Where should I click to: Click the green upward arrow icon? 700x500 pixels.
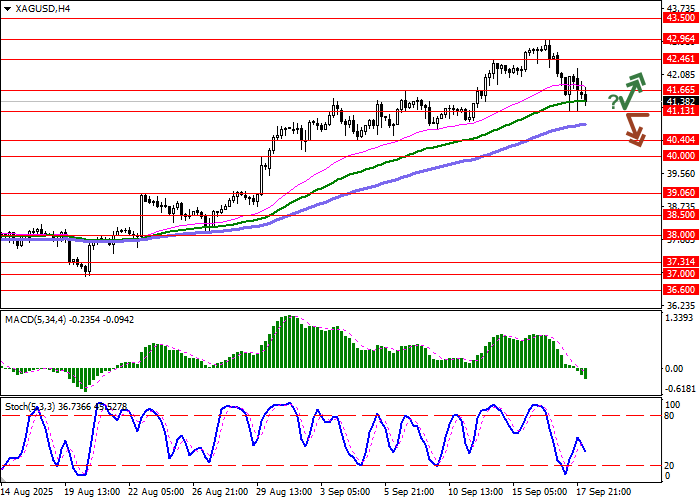point(632,91)
